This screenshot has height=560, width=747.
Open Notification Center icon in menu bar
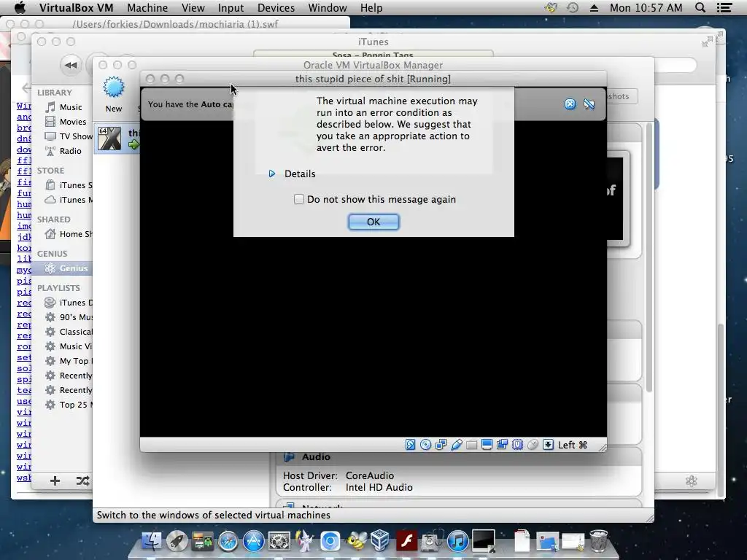coord(724,7)
